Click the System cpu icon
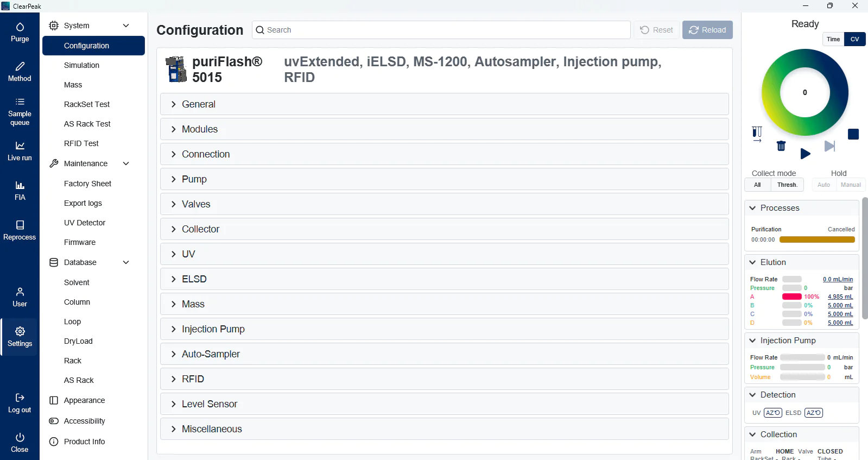This screenshot has width=868, height=460. click(x=54, y=26)
